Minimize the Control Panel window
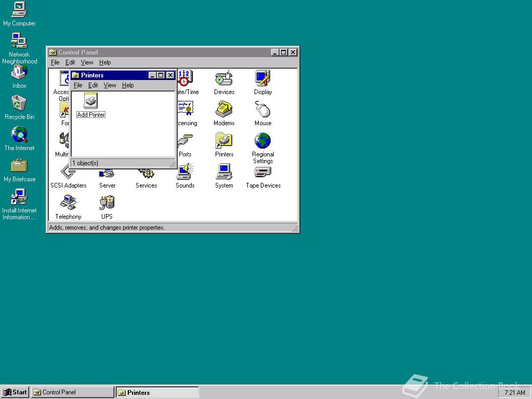The width and height of the screenshot is (532, 399). tap(275, 52)
